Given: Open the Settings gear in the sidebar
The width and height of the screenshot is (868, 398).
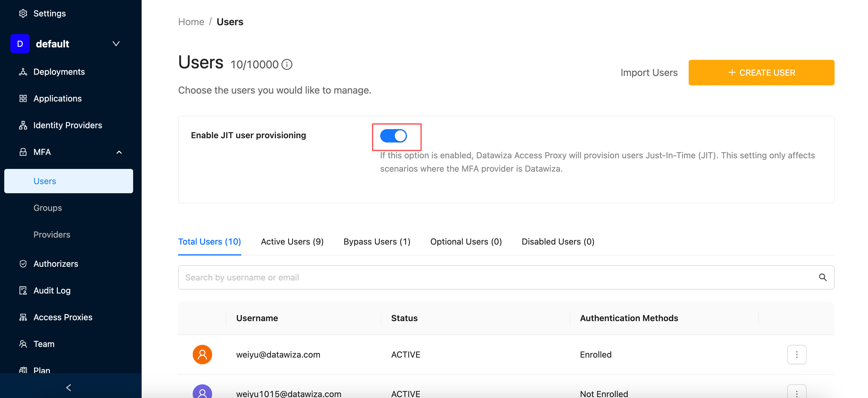Looking at the screenshot, I should (x=22, y=13).
